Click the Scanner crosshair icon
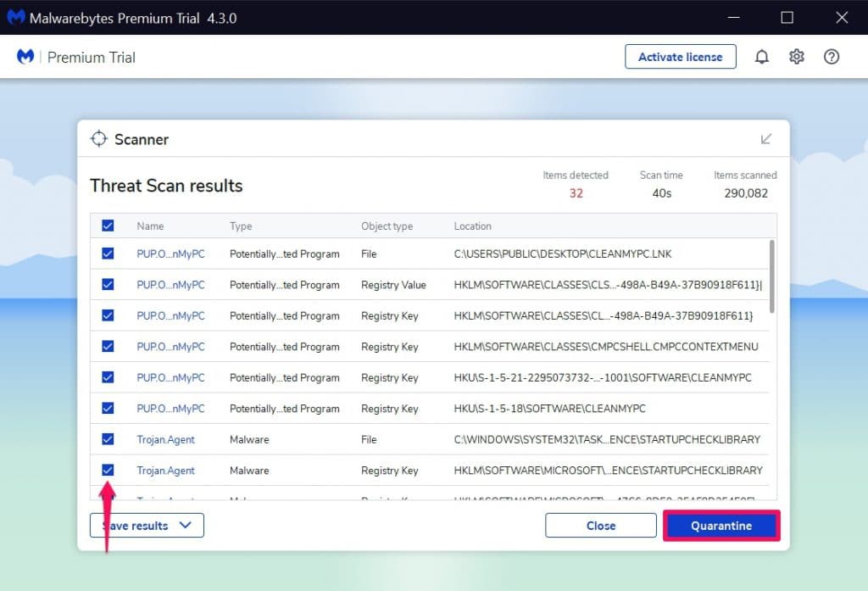Screen dimensions: 868x591 point(98,138)
